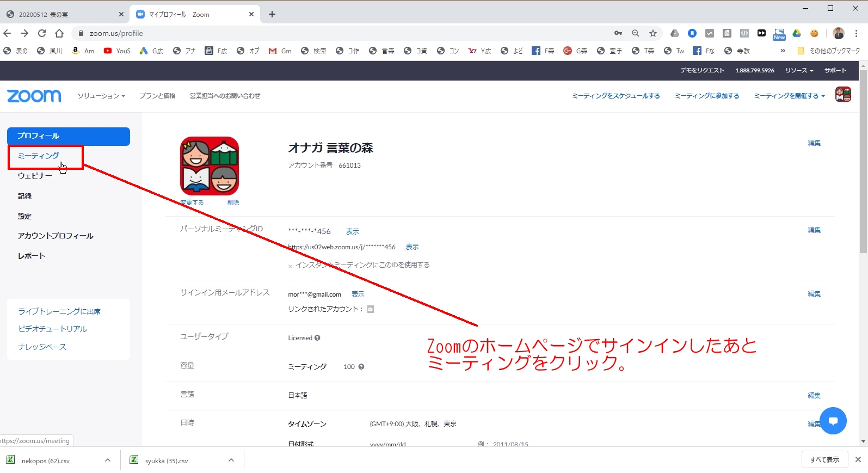Open the Zoom account avatar in header
The image size is (868, 473).
click(x=843, y=94)
